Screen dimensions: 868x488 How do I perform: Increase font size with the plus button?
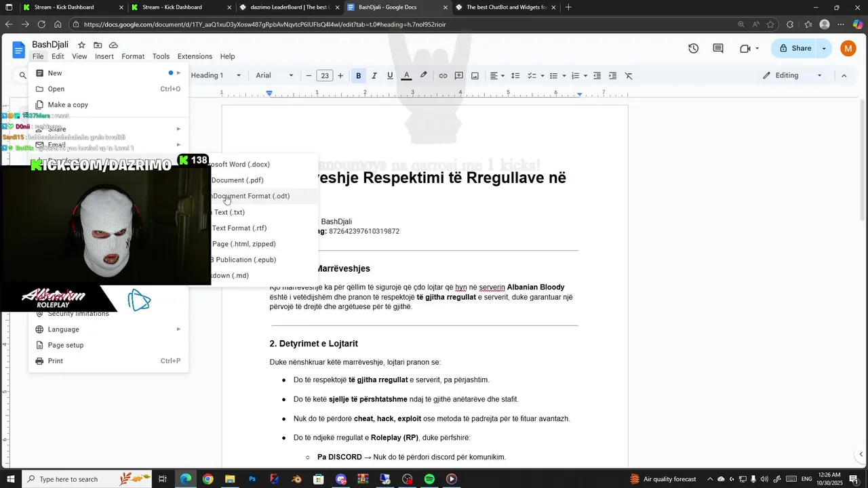(340, 75)
